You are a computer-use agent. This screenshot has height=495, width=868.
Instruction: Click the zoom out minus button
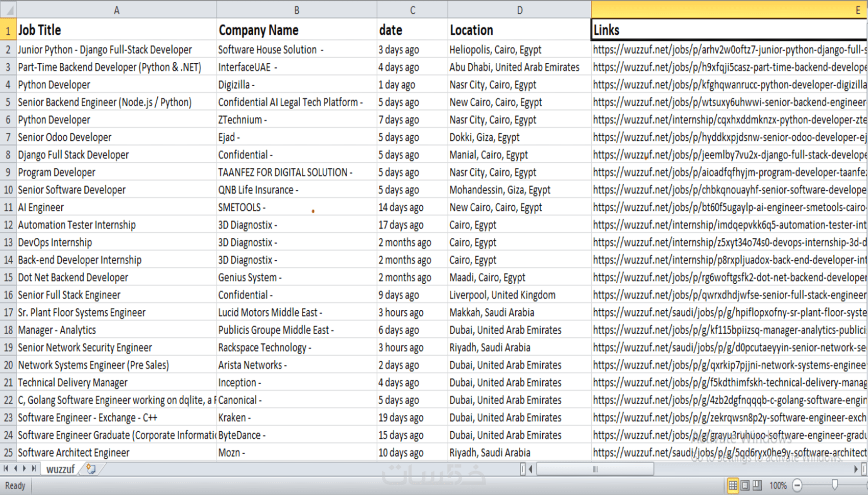coord(797,485)
